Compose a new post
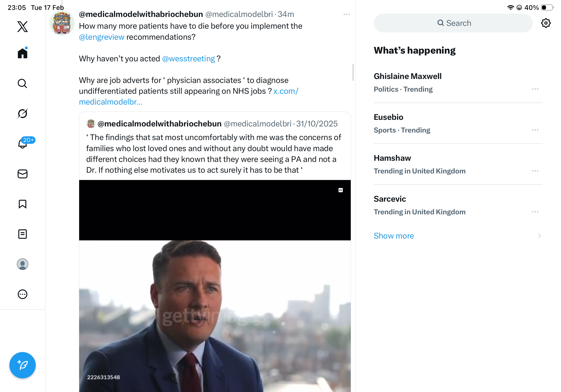Viewport: 561px width, 392px height. pyautogui.click(x=23, y=365)
